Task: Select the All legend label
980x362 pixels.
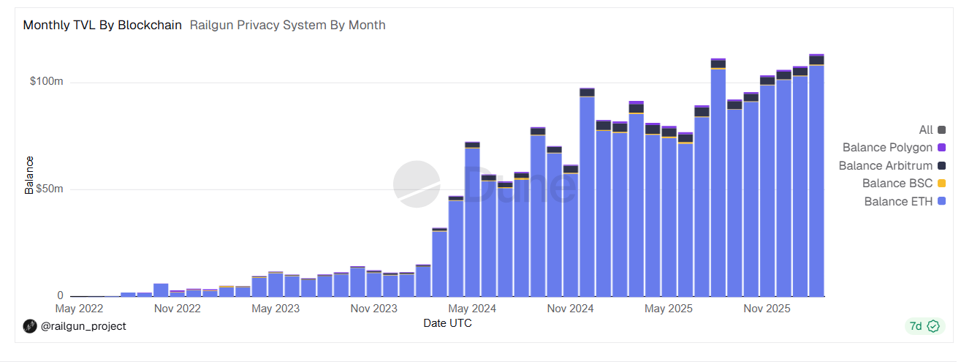Action: (926, 130)
